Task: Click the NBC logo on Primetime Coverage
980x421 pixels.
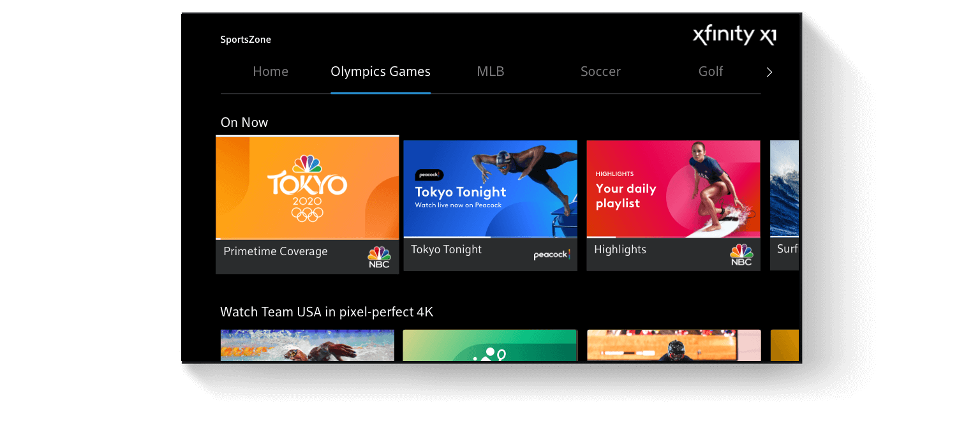Action: [x=379, y=256]
